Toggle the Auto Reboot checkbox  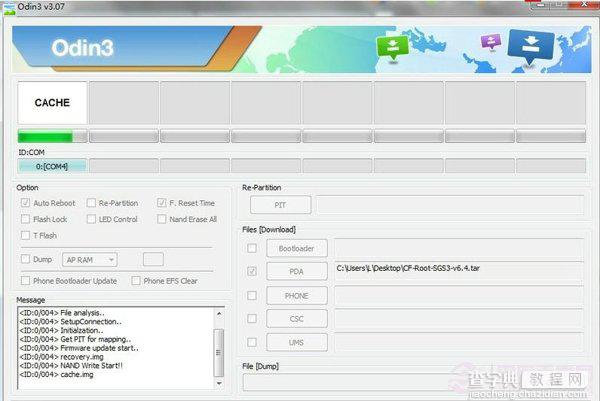(25, 203)
